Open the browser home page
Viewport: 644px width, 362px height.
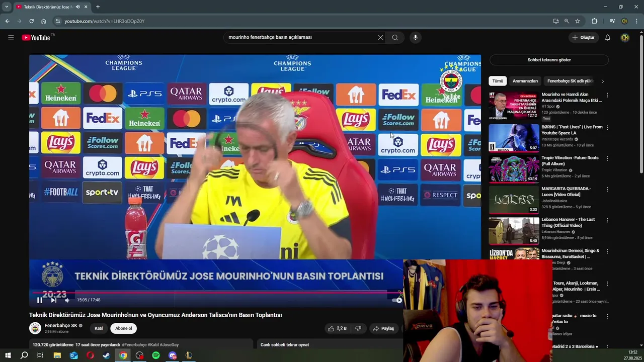click(43, 21)
